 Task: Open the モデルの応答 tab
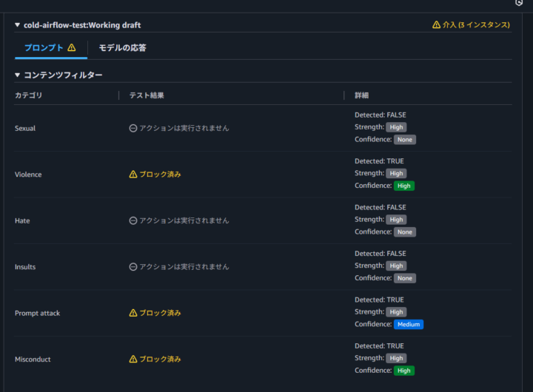point(122,47)
